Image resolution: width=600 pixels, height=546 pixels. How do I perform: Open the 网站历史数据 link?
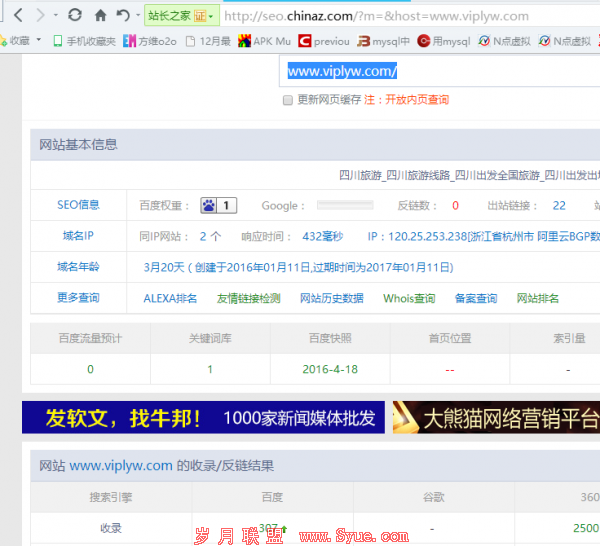[332, 298]
